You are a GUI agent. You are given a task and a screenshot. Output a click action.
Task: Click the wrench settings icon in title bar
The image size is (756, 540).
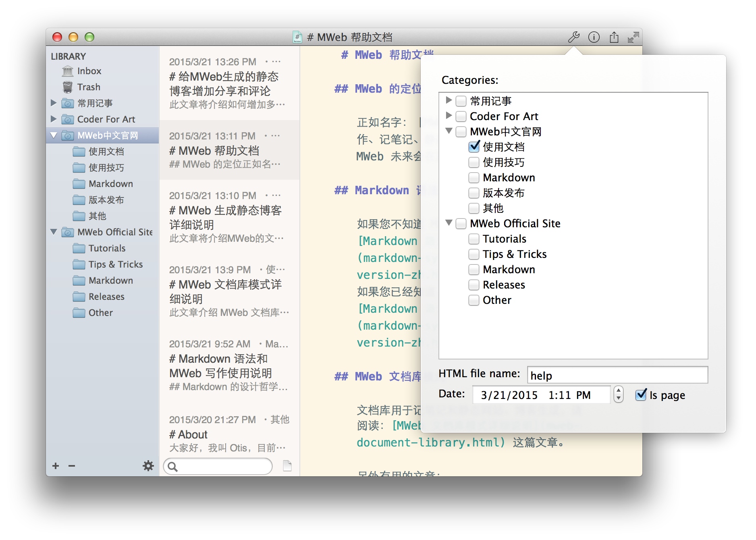573,37
